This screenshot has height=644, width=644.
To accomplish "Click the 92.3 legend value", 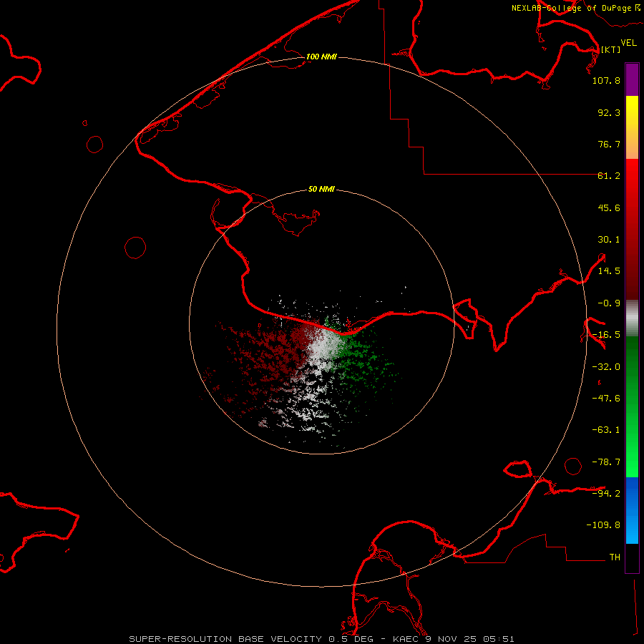I will 609,112.
